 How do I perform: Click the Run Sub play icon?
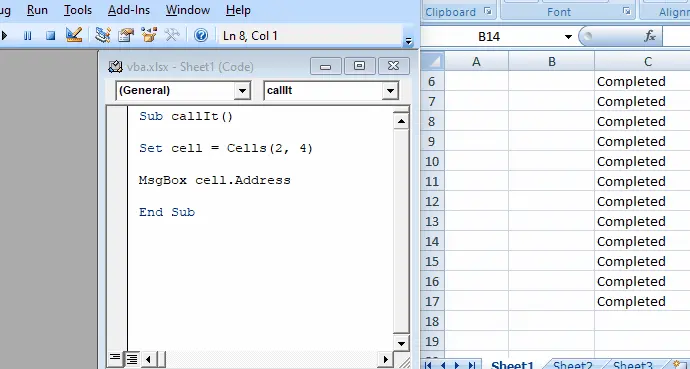tap(4, 36)
